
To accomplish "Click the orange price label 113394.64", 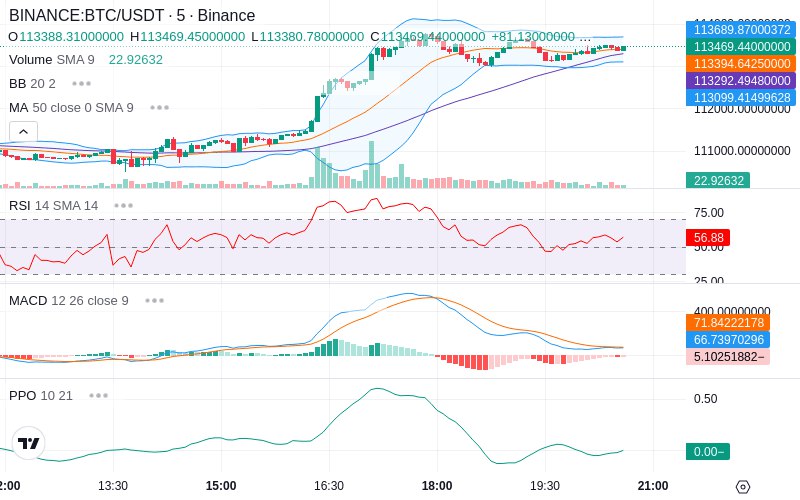I will [741, 63].
